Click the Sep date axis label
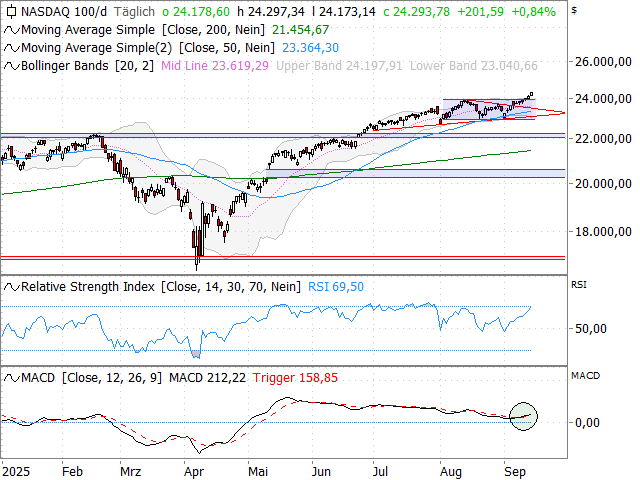The width and height of the screenshot is (640, 480). 515,471
